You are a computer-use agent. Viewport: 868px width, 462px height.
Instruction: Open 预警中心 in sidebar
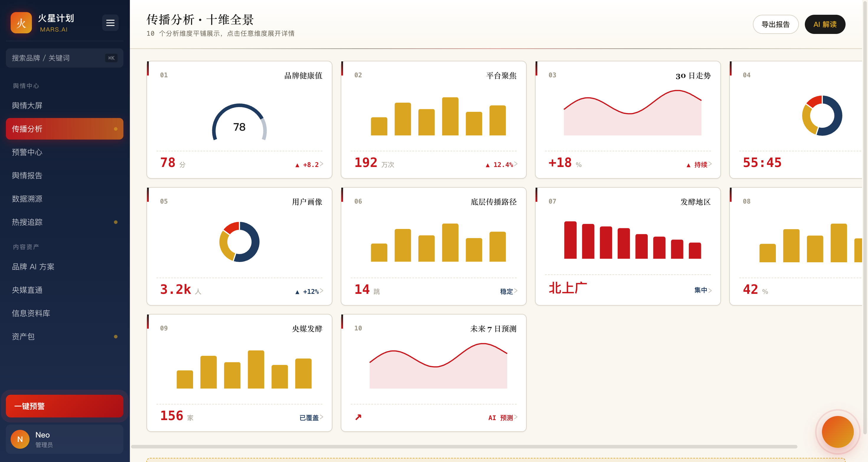[x=64, y=152]
